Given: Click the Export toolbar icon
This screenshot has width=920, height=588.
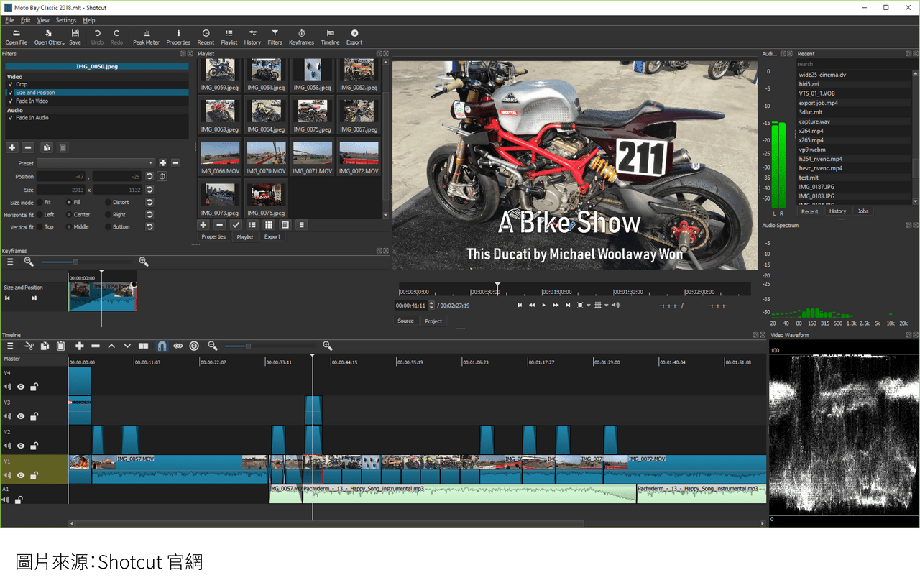Looking at the screenshot, I should click(x=354, y=37).
